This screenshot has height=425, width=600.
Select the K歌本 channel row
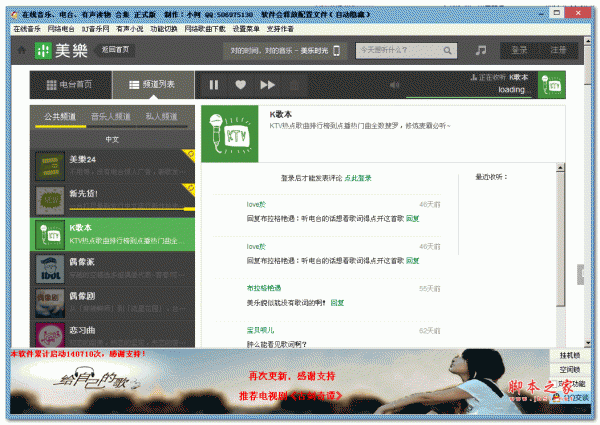point(112,234)
